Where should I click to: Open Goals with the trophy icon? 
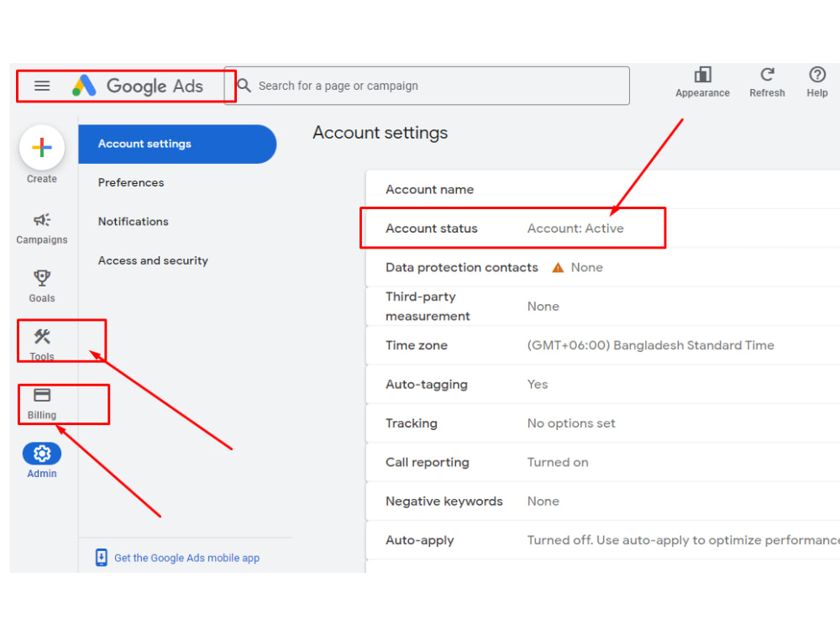pyautogui.click(x=42, y=286)
